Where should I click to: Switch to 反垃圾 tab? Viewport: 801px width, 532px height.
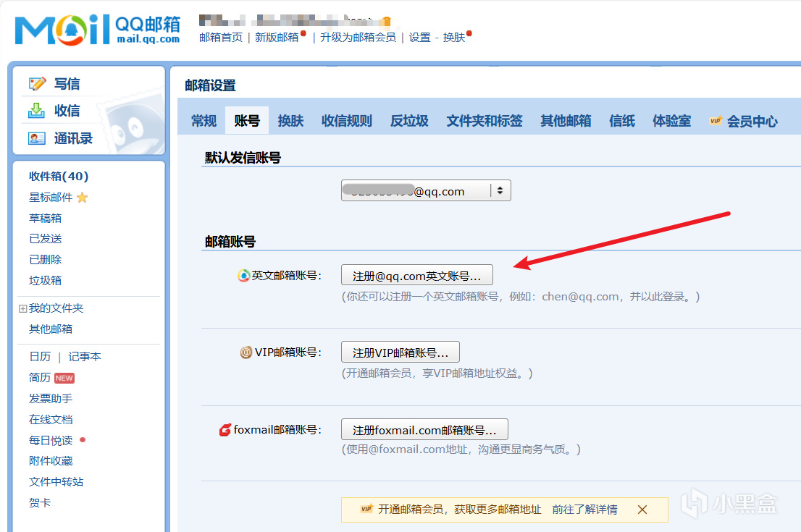coord(409,121)
